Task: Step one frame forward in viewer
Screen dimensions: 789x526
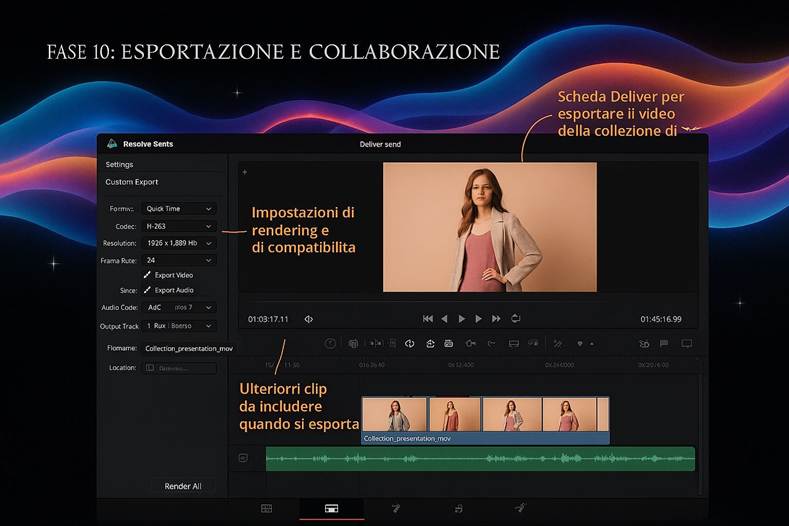Action: (x=479, y=319)
